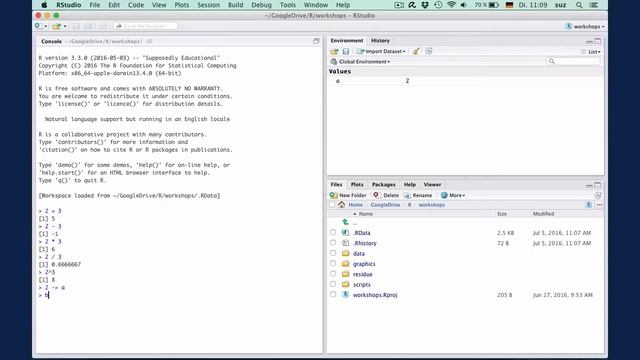The image size is (640, 360).
Task: Click the Rename button in Files pane
Action: [x=418, y=196]
